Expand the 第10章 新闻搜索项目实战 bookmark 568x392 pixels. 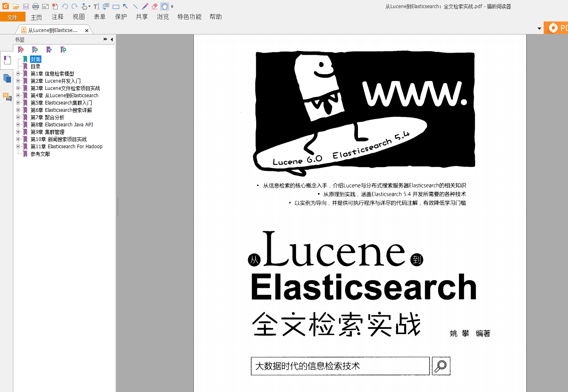click(18, 139)
